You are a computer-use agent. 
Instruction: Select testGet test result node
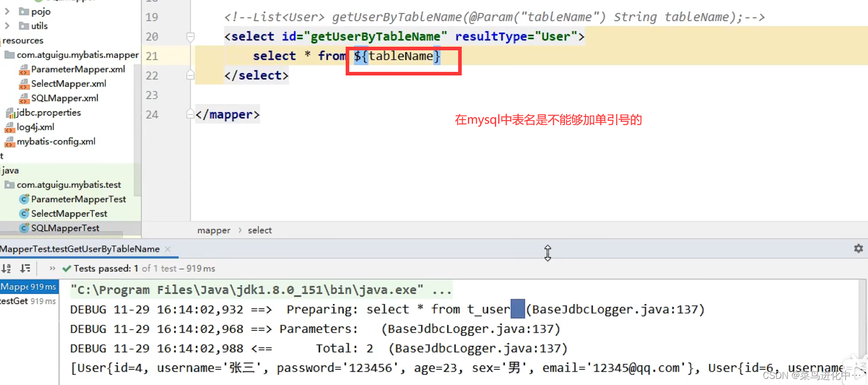tap(28, 301)
